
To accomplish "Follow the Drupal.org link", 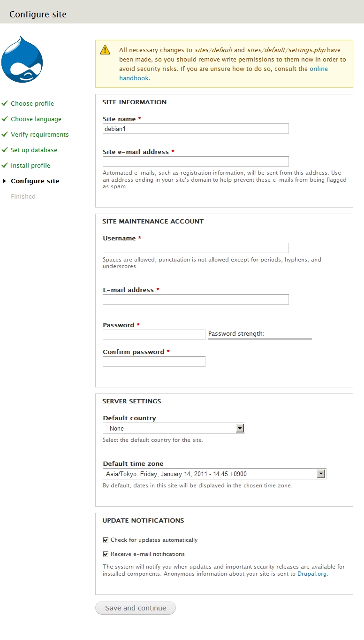I will click(312, 574).
